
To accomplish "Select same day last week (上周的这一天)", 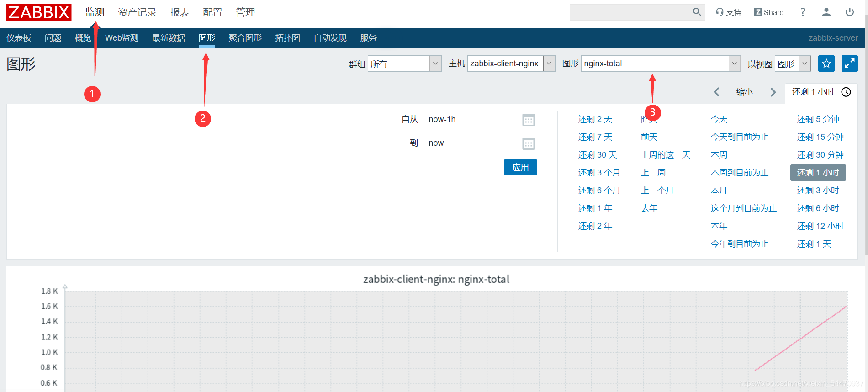I will pyautogui.click(x=666, y=155).
